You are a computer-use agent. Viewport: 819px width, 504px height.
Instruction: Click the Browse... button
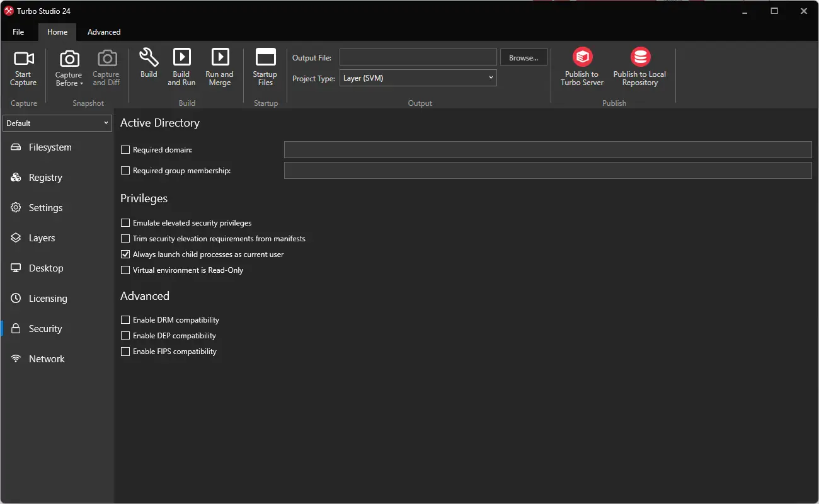point(524,57)
